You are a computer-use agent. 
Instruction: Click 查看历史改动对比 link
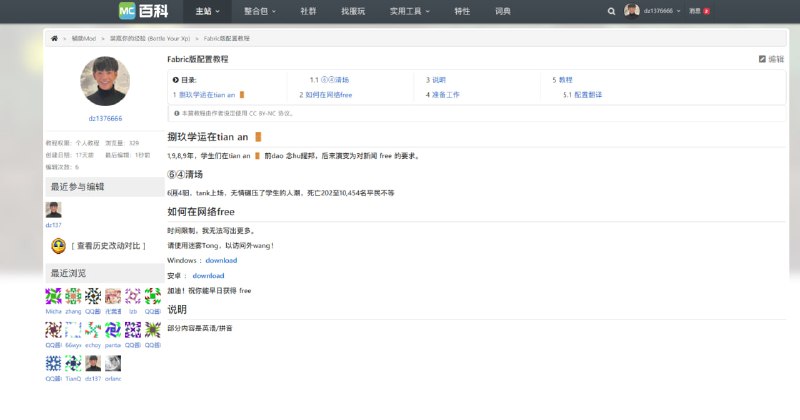(108, 246)
